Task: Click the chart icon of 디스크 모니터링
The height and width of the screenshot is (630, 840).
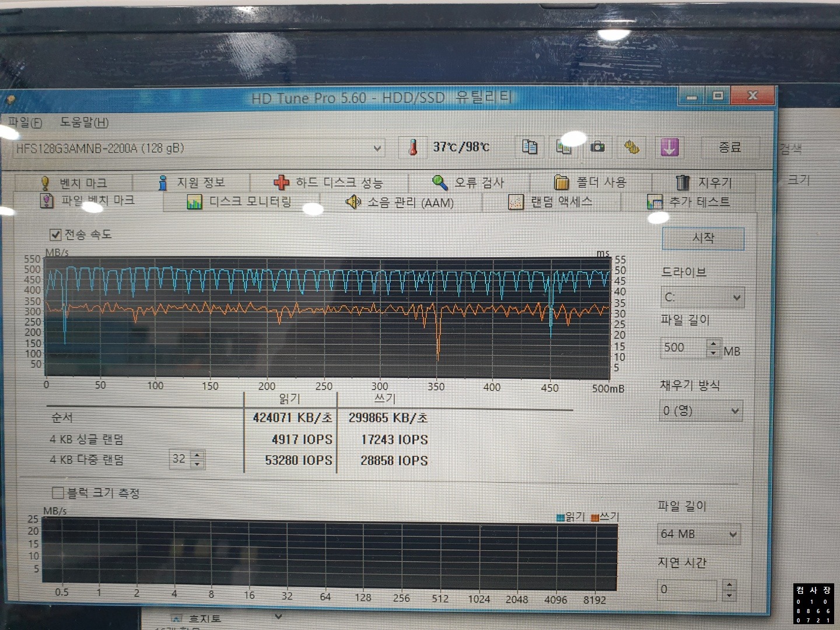Action: pos(194,202)
